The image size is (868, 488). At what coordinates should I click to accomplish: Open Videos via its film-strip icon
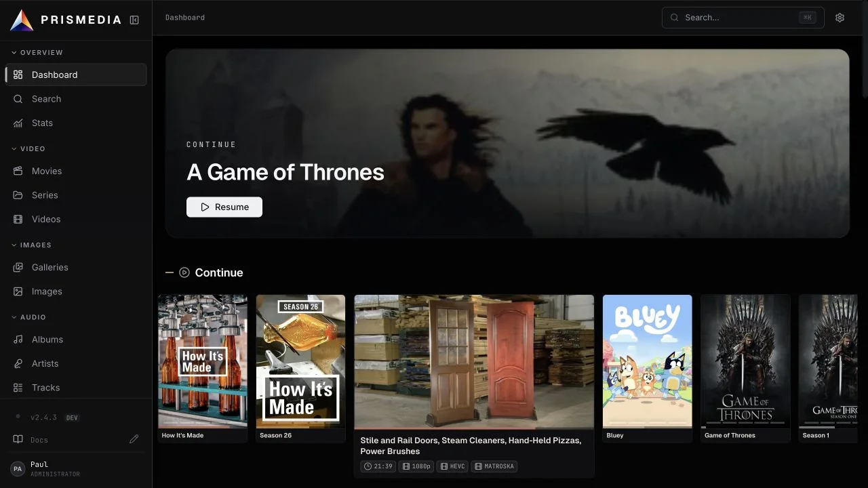pyautogui.click(x=18, y=220)
